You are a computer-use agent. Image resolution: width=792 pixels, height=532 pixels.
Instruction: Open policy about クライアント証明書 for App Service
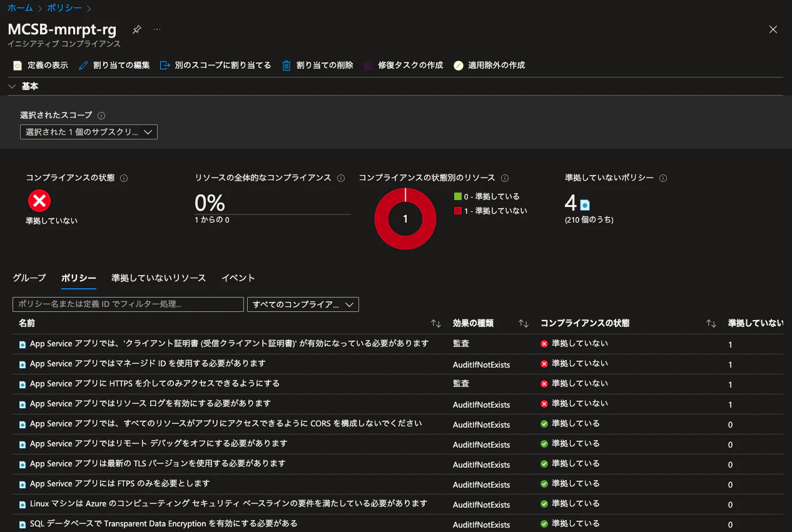coord(229,343)
